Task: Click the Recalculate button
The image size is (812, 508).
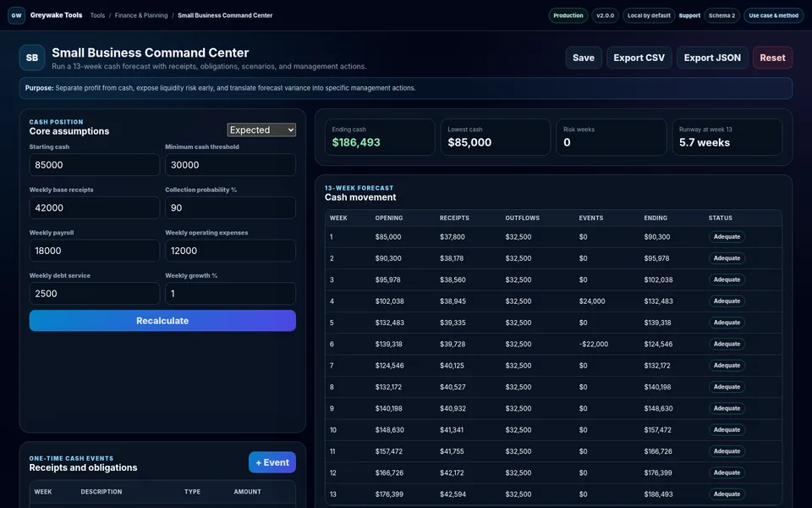Action: pos(162,321)
